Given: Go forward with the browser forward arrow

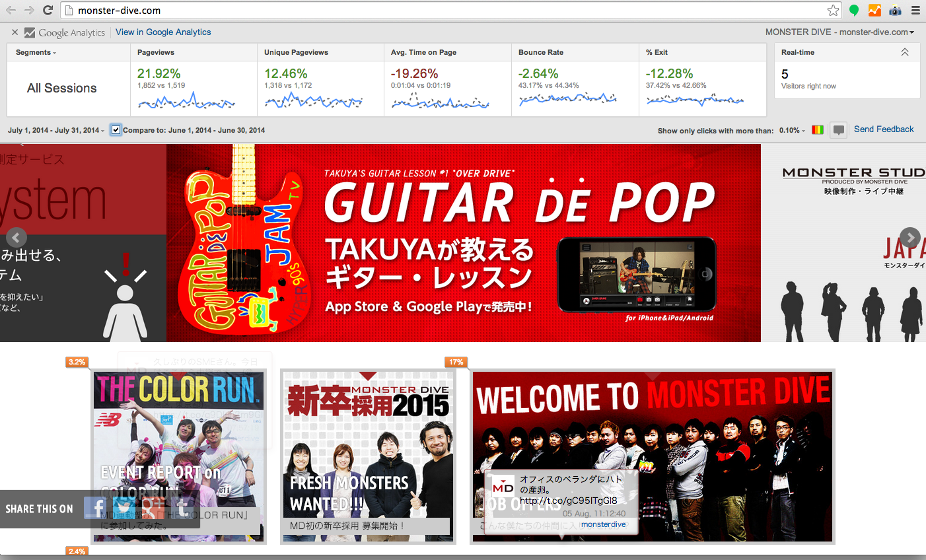Looking at the screenshot, I should (x=29, y=10).
